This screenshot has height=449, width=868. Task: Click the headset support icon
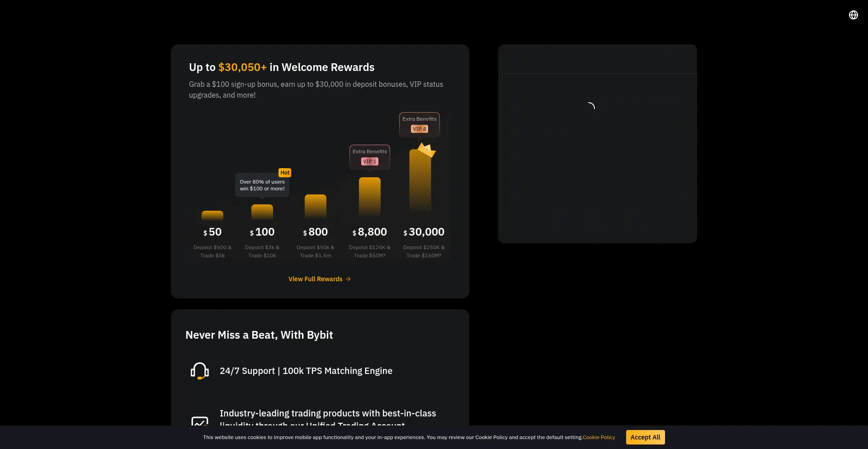click(199, 371)
